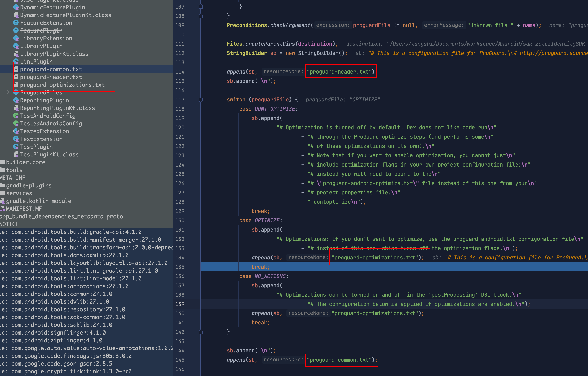Image resolution: width=588 pixels, height=376 pixels.
Task: Select proguard-common.txt in project tree
Action: (51, 69)
